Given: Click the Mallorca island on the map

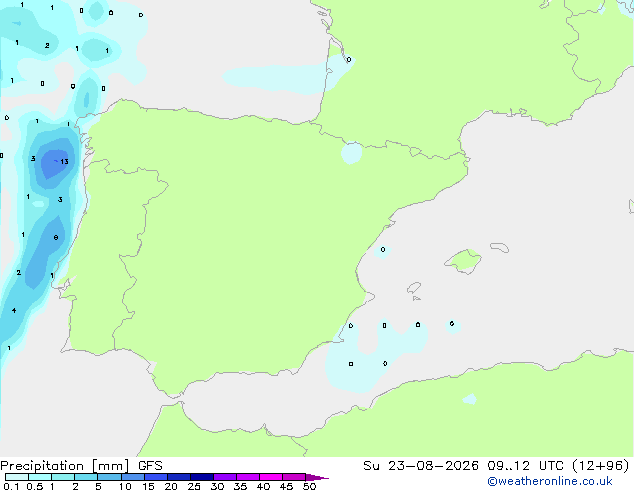Looking at the screenshot, I should pos(463,262).
